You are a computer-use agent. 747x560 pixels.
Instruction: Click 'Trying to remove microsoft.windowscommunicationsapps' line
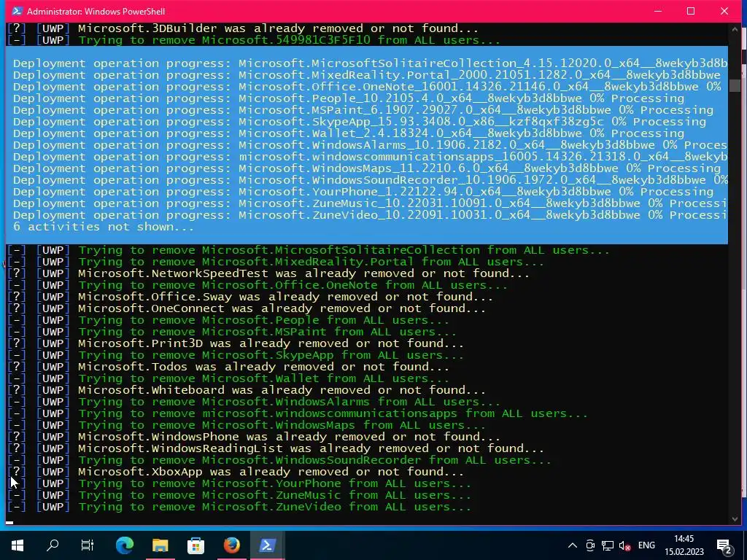tap(298, 413)
